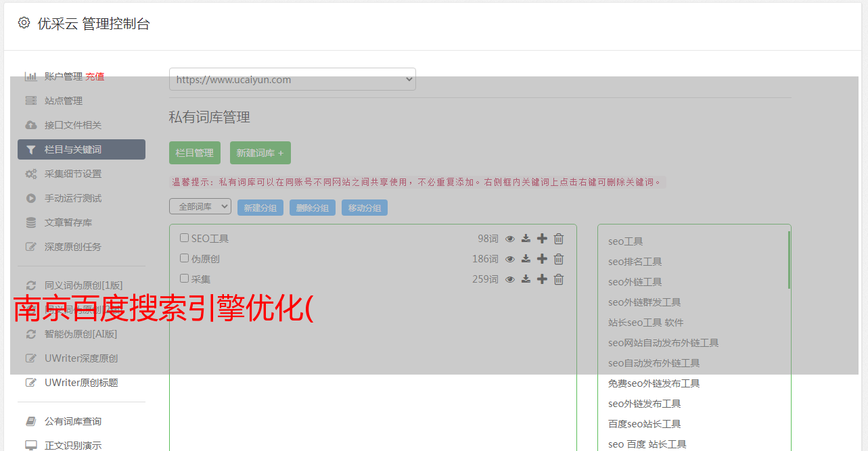The image size is (868, 451).
Task: Open 站点管理 in the sidebar
Action: tap(64, 101)
